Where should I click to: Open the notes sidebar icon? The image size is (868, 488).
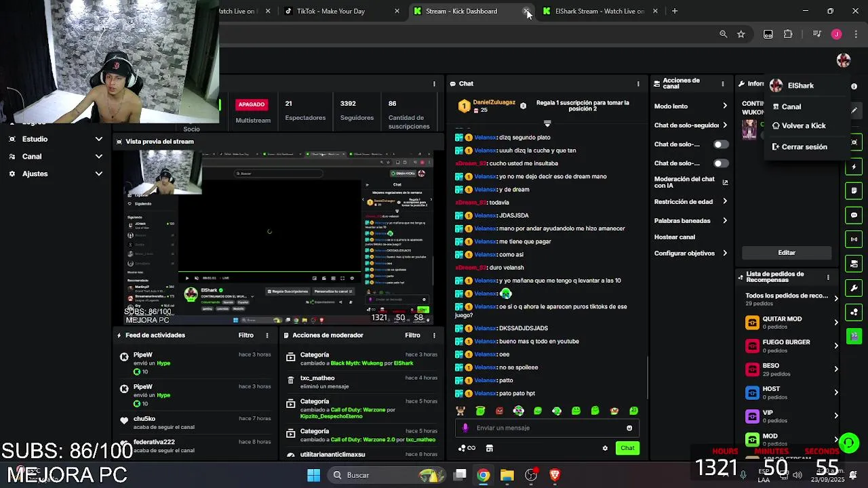point(854,191)
